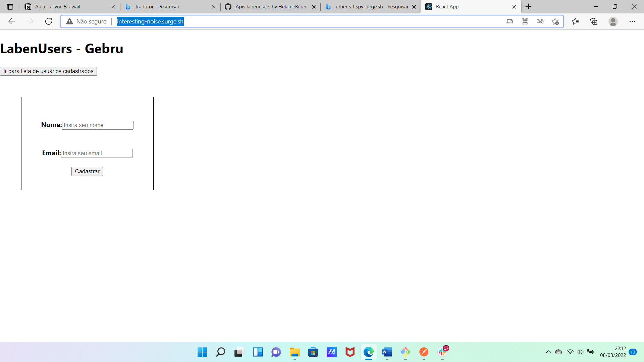This screenshot has height=362, width=644.
Task: Click the Não seguro security warning
Action: point(87,21)
